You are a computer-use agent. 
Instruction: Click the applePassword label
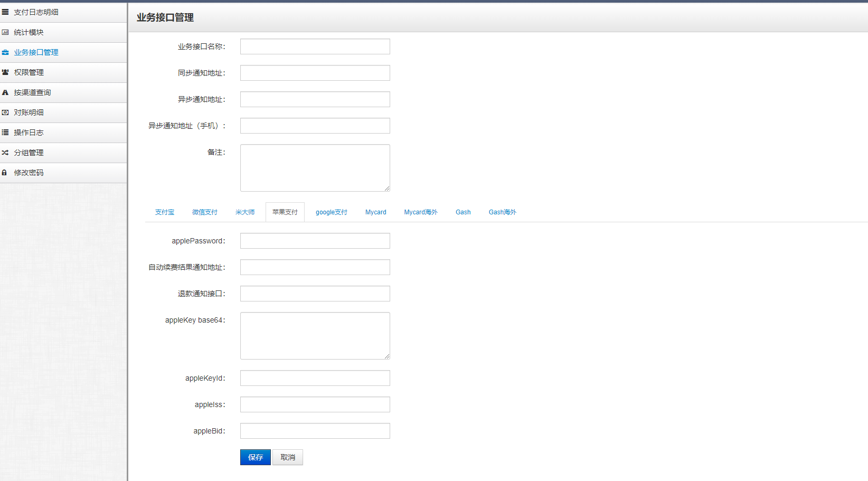point(199,241)
